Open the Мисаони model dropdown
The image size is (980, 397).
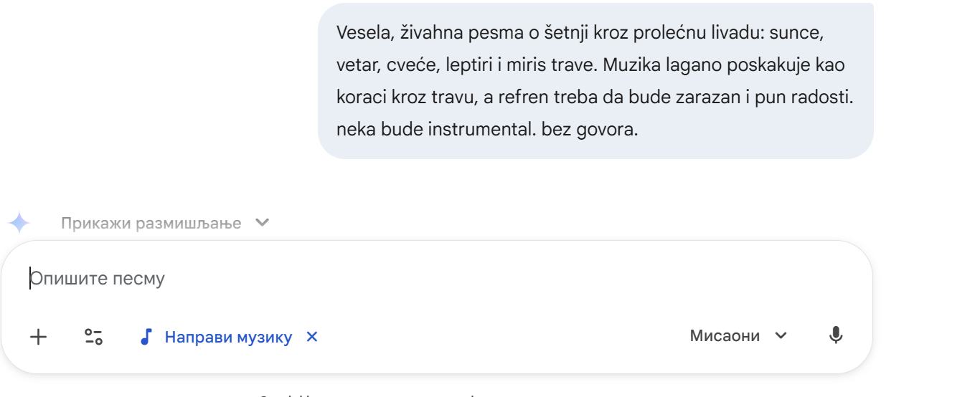click(725, 336)
